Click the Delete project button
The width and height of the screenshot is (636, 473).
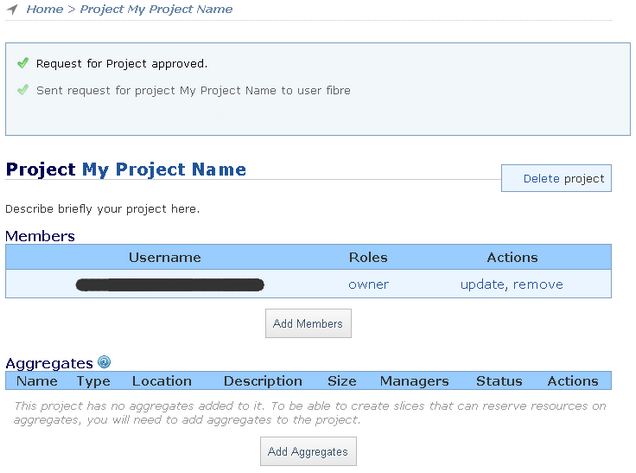coord(556,178)
